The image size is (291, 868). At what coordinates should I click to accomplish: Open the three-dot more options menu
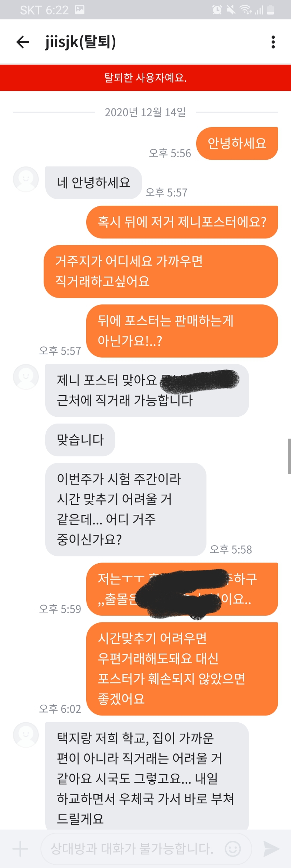(x=273, y=42)
